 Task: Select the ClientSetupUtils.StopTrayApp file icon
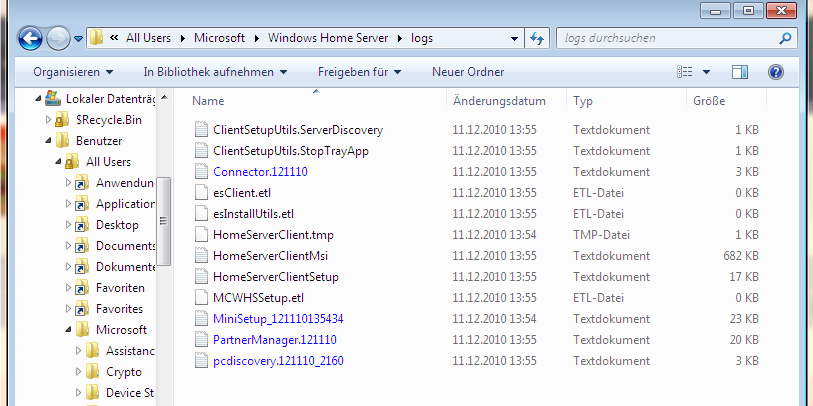(x=201, y=150)
